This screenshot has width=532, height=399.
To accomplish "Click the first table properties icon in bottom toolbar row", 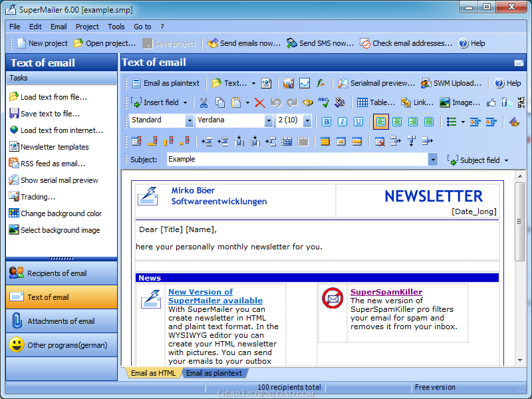I will pos(137,141).
